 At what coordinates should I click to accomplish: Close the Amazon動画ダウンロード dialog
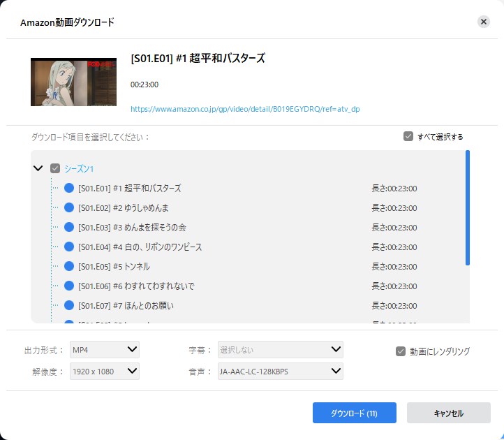pos(484,22)
